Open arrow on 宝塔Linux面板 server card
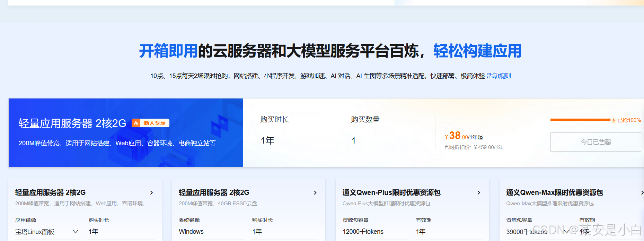Image resolution: width=644 pixels, height=241 pixels. click(x=151, y=192)
